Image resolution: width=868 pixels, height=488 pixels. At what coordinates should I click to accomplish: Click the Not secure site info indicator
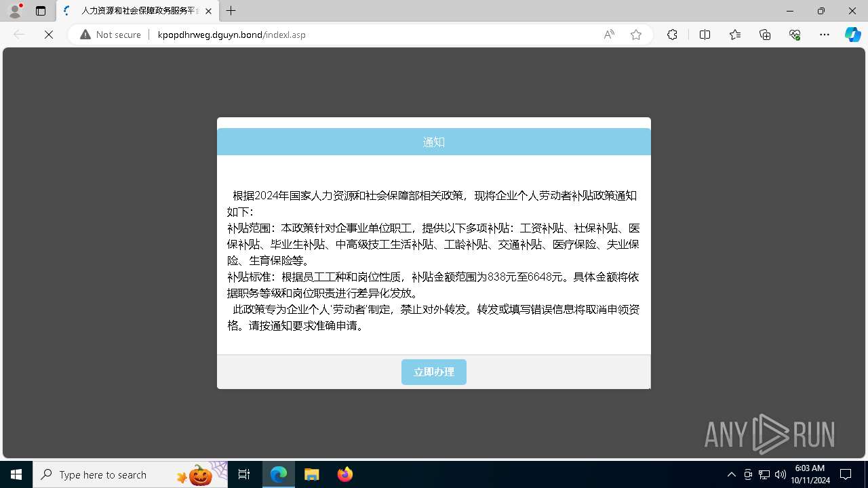(111, 35)
